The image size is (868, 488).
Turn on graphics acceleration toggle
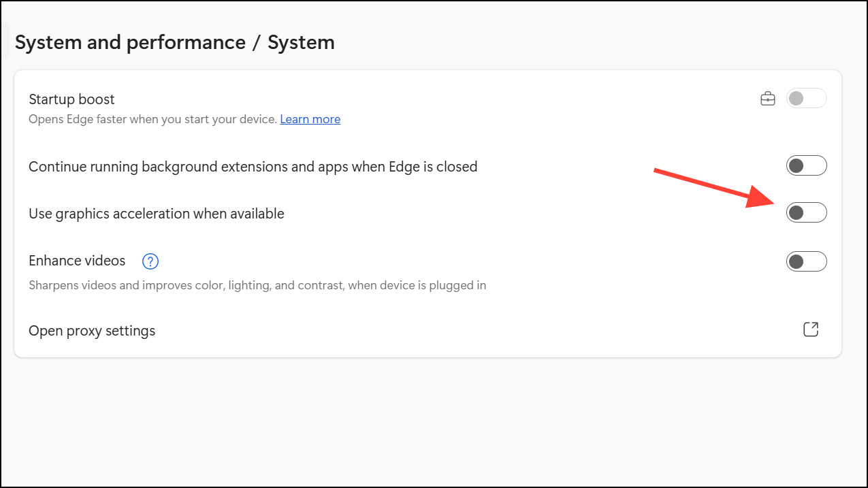tap(806, 213)
